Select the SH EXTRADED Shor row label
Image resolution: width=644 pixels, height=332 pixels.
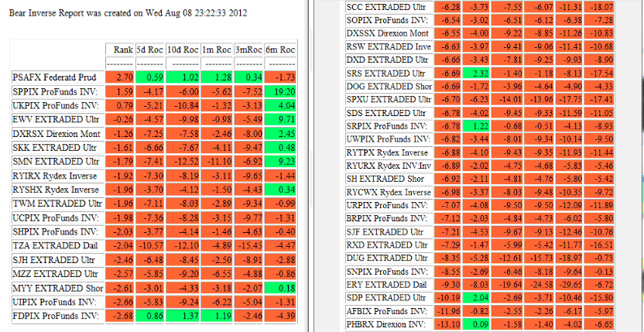[389, 179]
